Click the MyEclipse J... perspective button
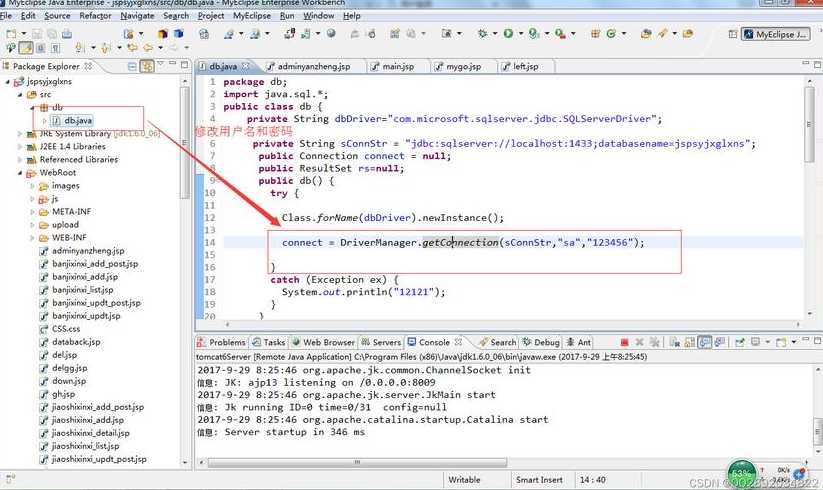The height and width of the screenshot is (490, 823). tap(775, 35)
